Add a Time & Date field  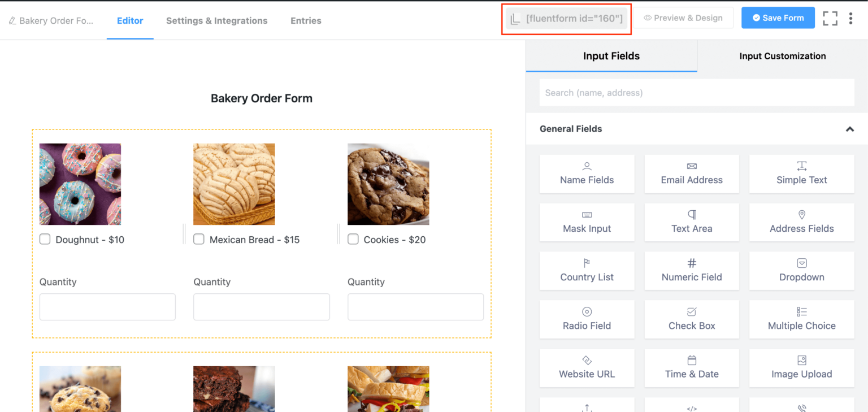pyautogui.click(x=692, y=368)
